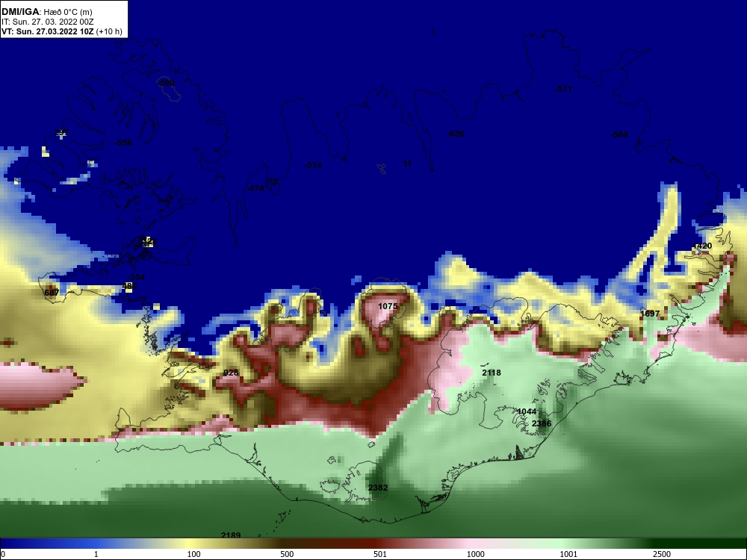Click the map value 2386
Viewport: 747px width, 560px height.
pos(541,423)
